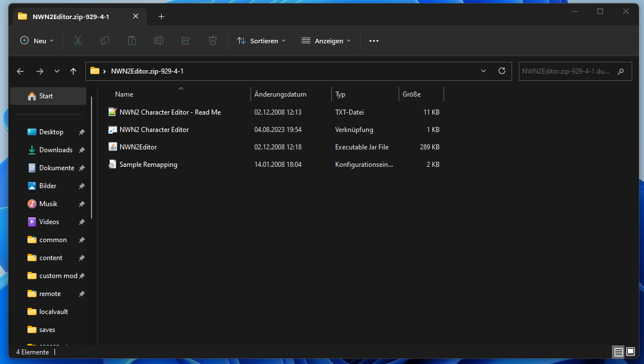
Task: Open the Sortieren dropdown
Action: click(x=261, y=40)
